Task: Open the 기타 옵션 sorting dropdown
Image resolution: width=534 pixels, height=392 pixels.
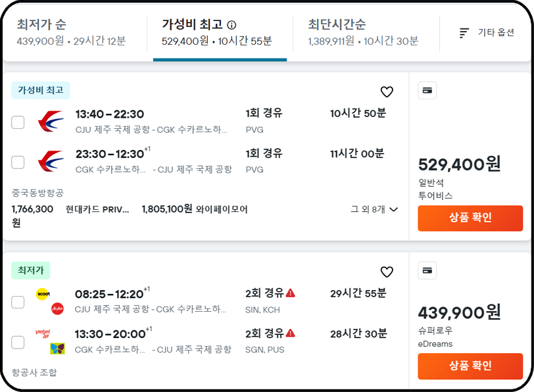Action: point(487,33)
